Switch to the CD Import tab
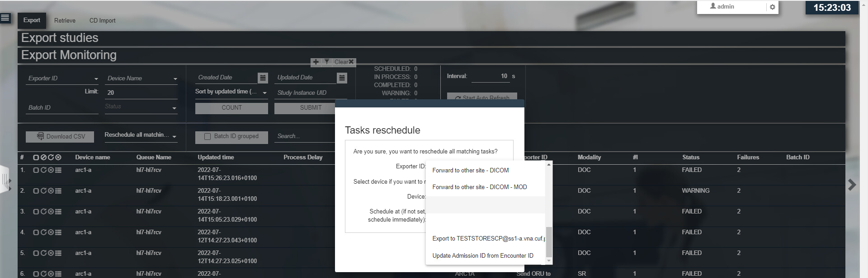This screenshot has width=868, height=278. tap(102, 20)
